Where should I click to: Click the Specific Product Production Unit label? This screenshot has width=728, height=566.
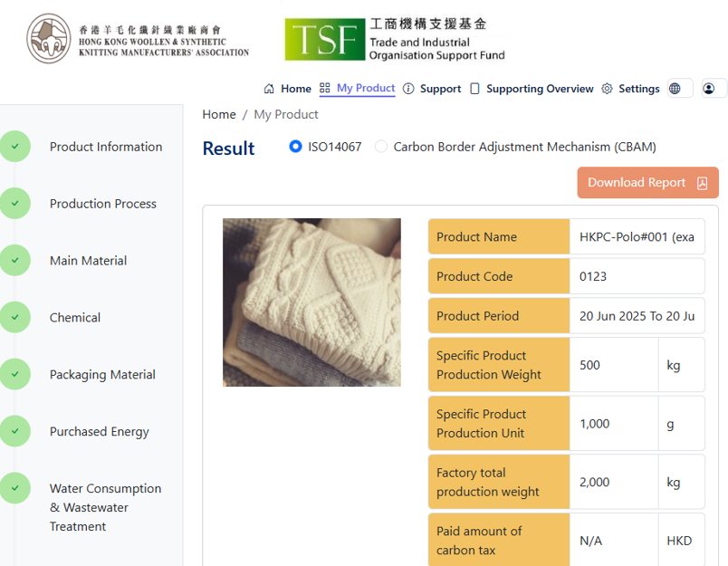click(499, 424)
